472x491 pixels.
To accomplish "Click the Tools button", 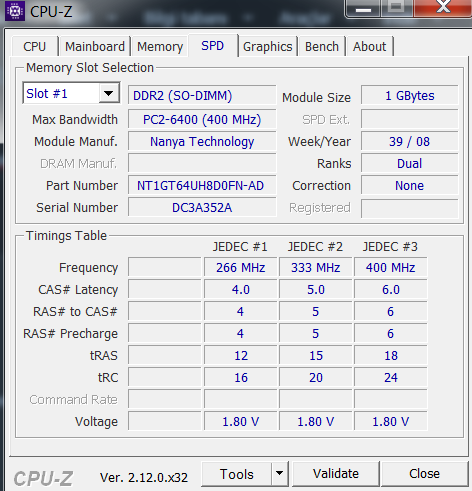I will click(237, 474).
